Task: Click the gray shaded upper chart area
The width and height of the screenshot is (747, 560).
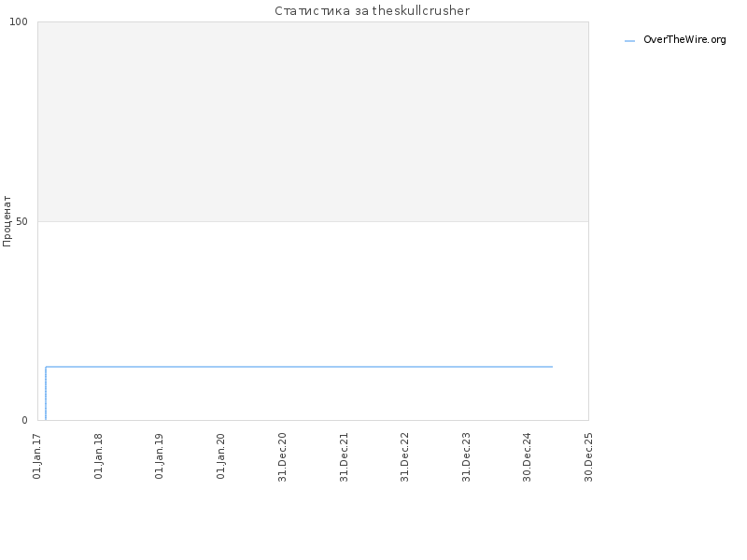Action: [313, 121]
